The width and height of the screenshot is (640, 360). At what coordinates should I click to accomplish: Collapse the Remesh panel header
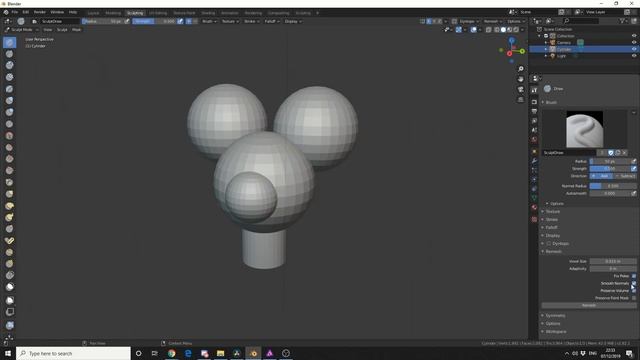(x=553, y=251)
